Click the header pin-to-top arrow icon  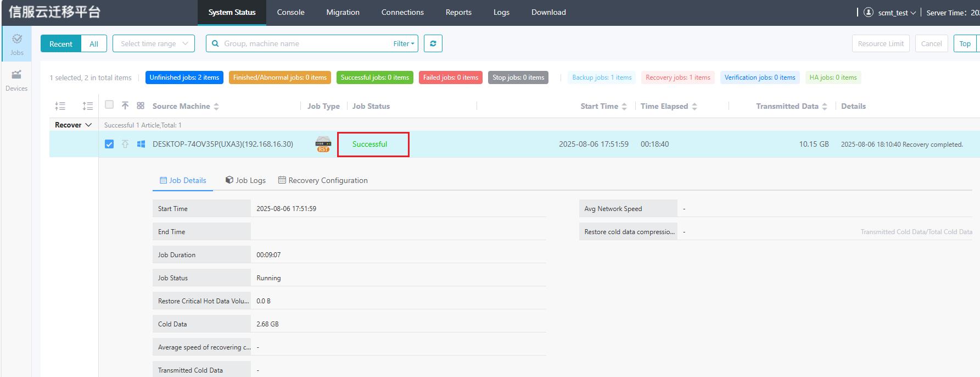(x=125, y=106)
